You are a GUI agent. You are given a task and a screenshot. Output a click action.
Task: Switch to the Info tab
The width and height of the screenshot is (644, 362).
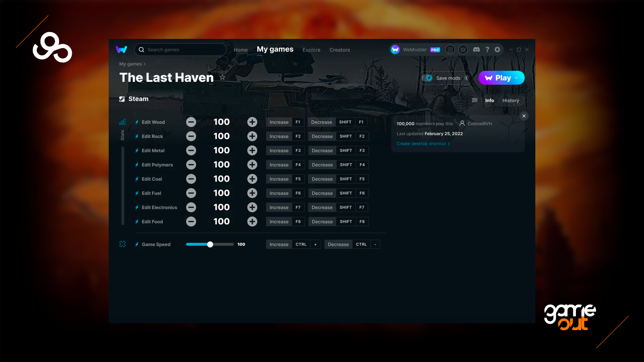[490, 100]
